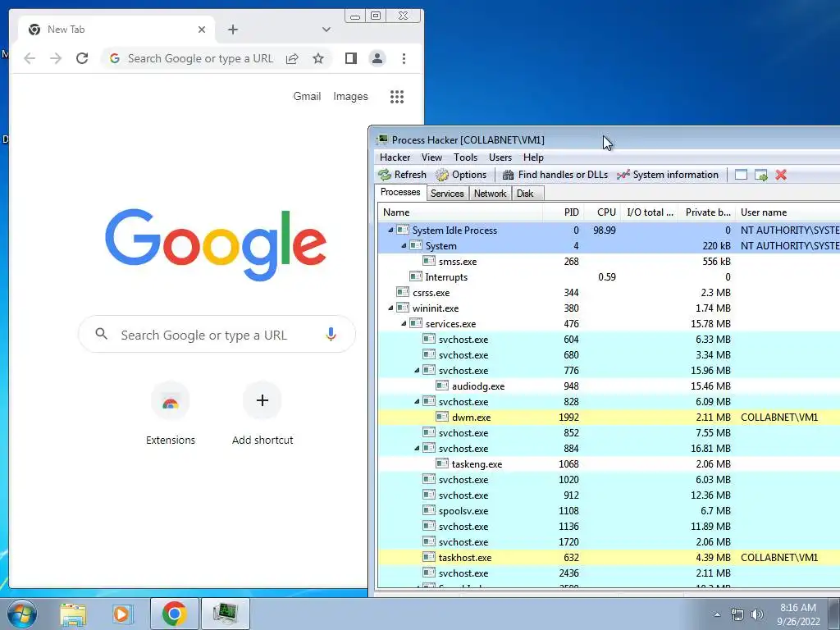Collapse svchost.exe PID 884 node

417,449
